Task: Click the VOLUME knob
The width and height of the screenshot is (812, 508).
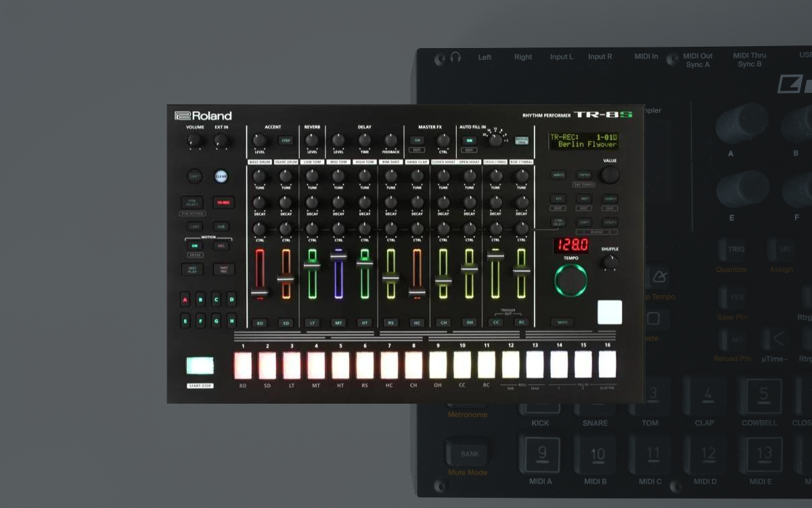Action: click(195, 141)
